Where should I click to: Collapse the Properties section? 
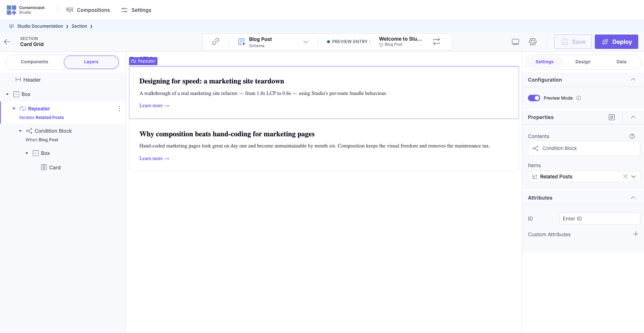pyautogui.click(x=633, y=117)
